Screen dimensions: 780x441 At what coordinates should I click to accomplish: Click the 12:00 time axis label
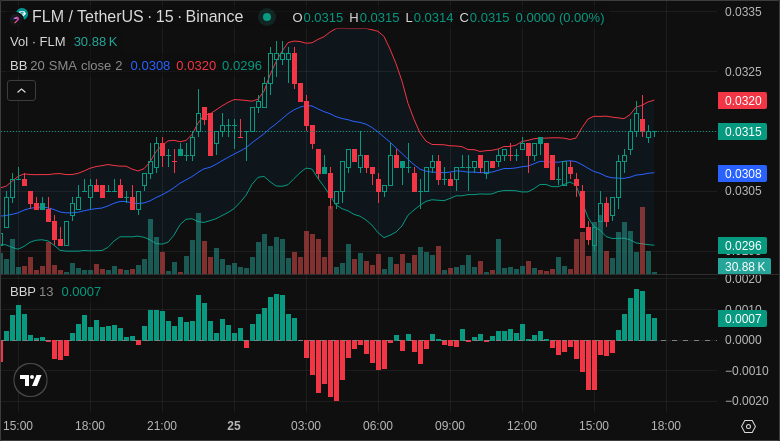(x=522, y=426)
